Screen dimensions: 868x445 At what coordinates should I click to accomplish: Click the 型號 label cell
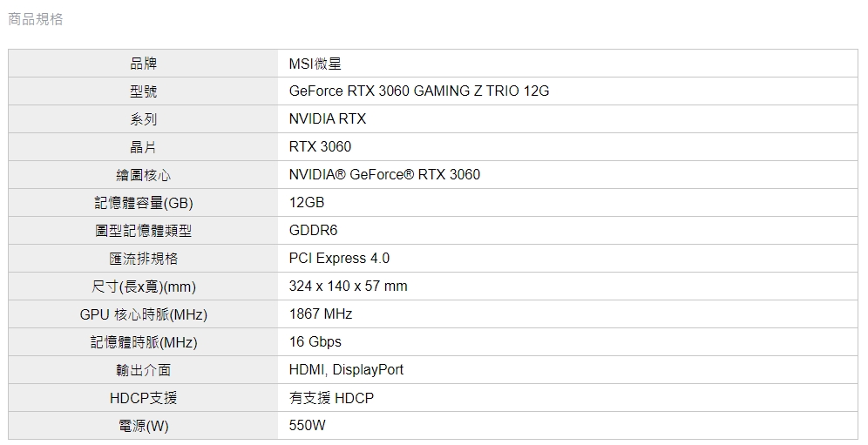144,91
